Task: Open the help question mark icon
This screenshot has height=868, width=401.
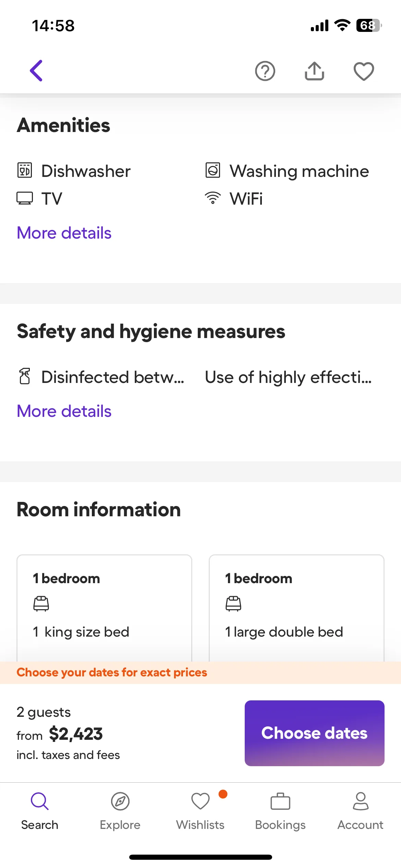Action: point(265,71)
